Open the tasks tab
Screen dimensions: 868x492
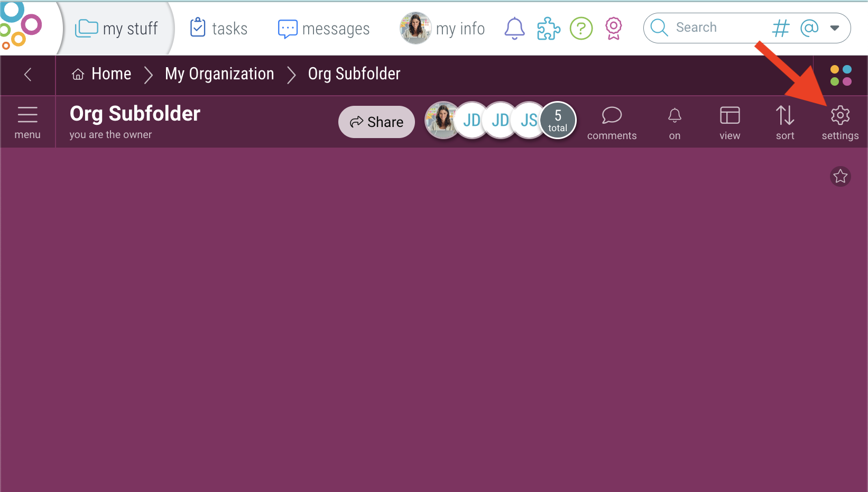pyautogui.click(x=219, y=29)
